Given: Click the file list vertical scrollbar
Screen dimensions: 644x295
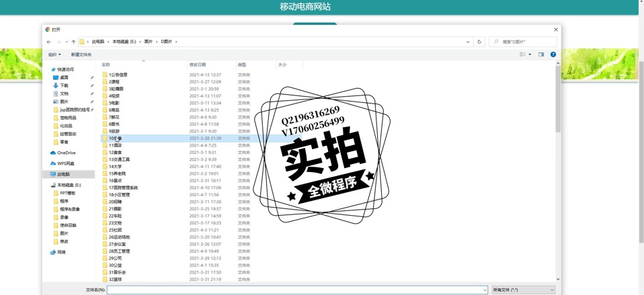Looking at the screenshot, I should point(558,134).
